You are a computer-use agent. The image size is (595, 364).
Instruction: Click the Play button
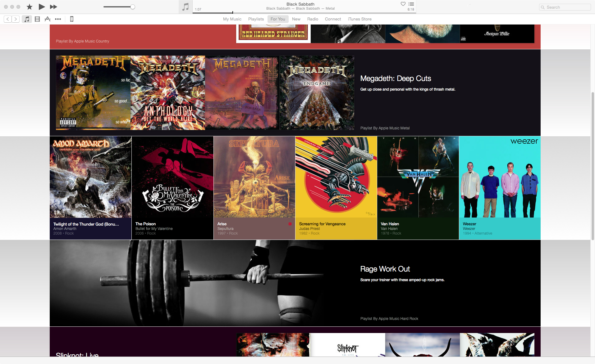pyautogui.click(x=42, y=7)
